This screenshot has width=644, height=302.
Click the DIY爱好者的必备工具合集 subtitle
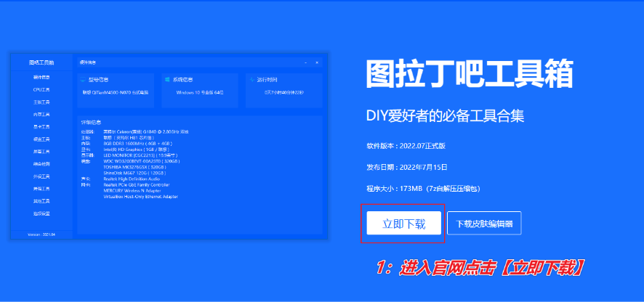pyautogui.click(x=446, y=117)
